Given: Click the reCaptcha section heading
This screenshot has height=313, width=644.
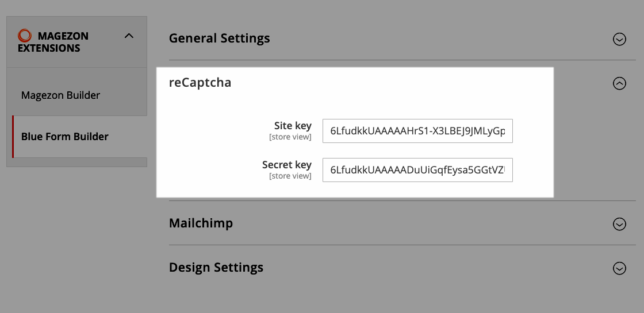Looking at the screenshot, I should click(200, 83).
